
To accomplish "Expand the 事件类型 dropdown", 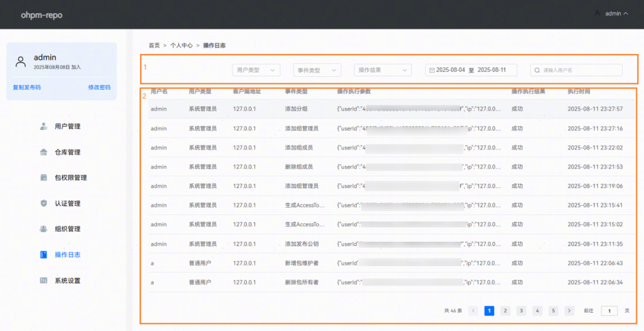I will pyautogui.click(x=317, y=70).
